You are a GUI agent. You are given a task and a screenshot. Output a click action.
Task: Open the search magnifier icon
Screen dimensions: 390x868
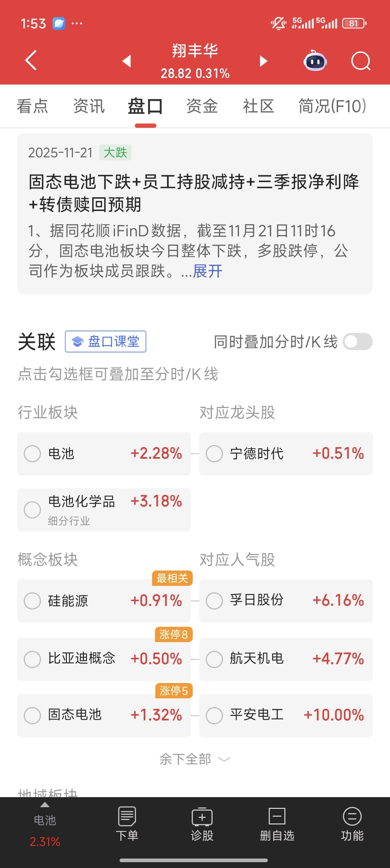pos(361,61)
